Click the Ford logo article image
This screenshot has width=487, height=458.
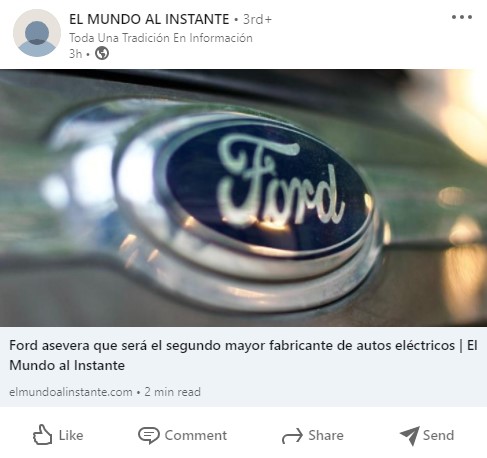point(243,198)
